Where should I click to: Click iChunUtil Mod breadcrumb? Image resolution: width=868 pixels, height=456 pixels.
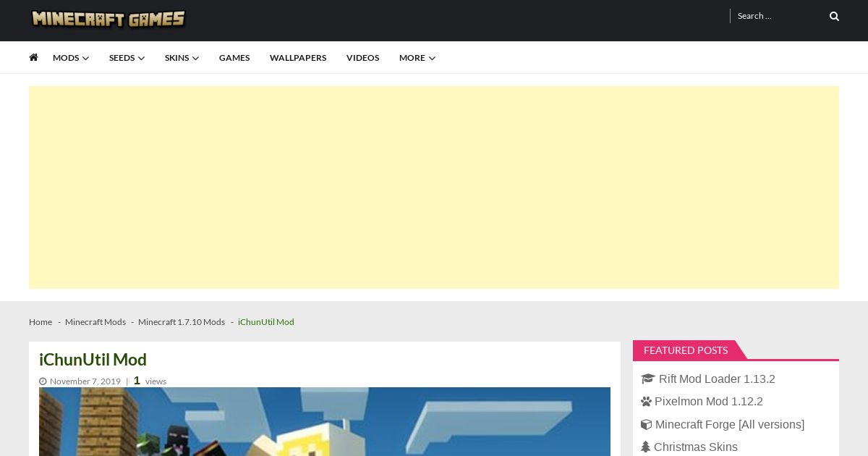266,322
